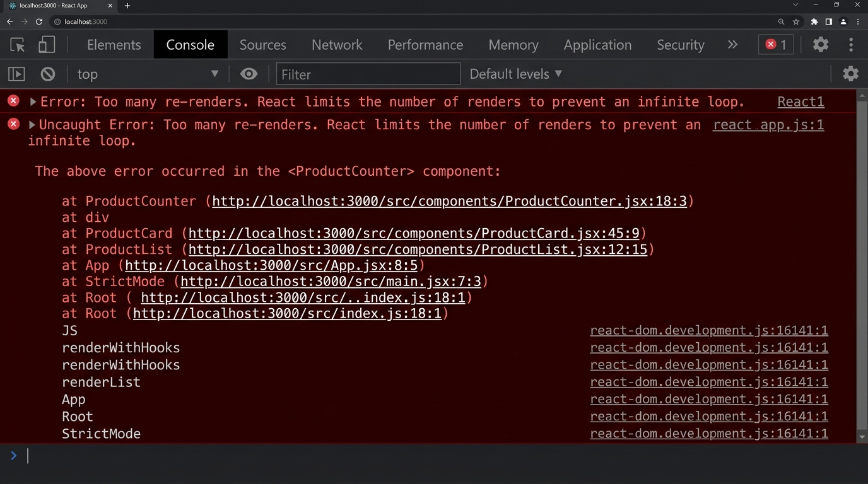Image resolution: width=868 pixels, height=484 pixels.
Task: Select the Console tab
Action: (191, 45)
